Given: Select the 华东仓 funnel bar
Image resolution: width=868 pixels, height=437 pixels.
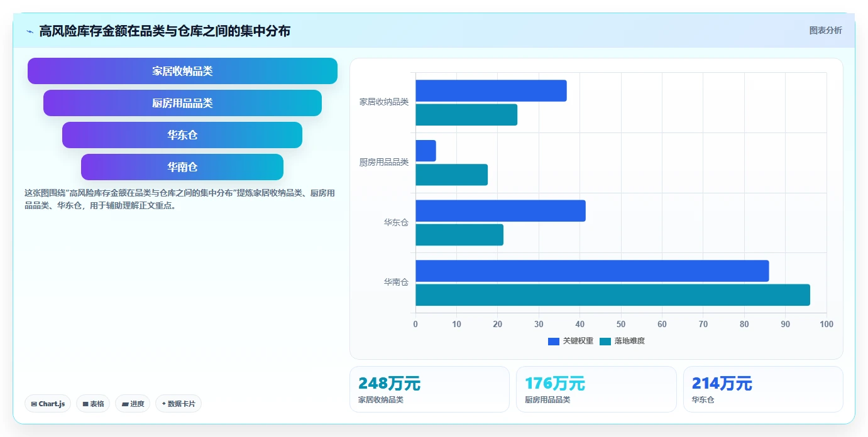Looking at the screenshot, I should pyautogui.click(x=182, y=135).
